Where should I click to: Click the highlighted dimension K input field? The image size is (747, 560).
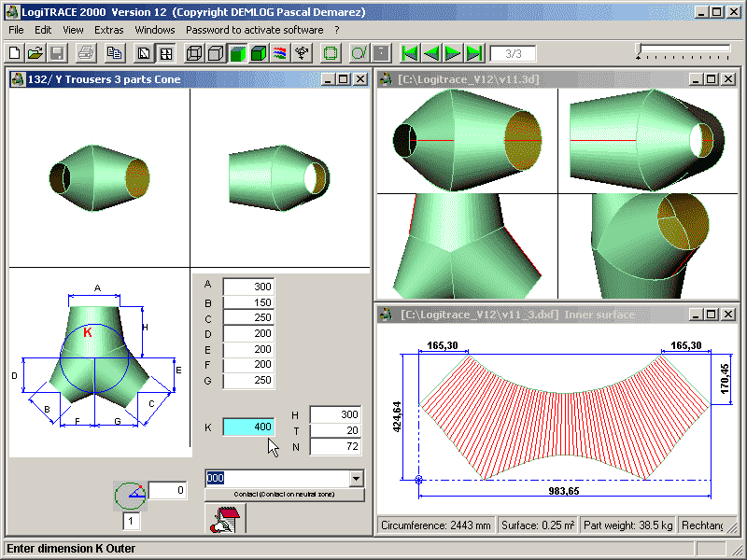coord(248,427)
